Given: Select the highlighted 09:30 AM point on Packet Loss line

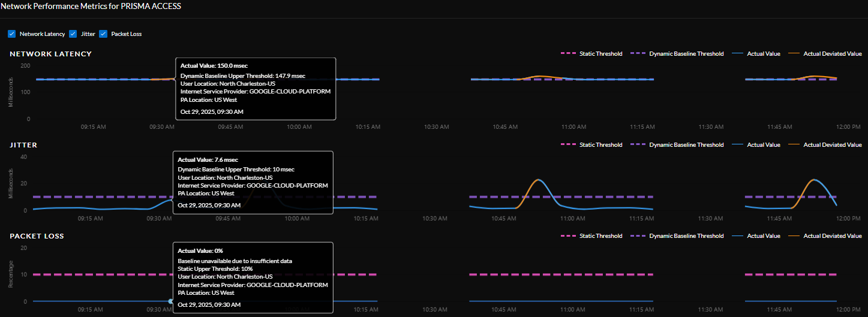Looking at the screenshot, I should click(x=171, y=301).
